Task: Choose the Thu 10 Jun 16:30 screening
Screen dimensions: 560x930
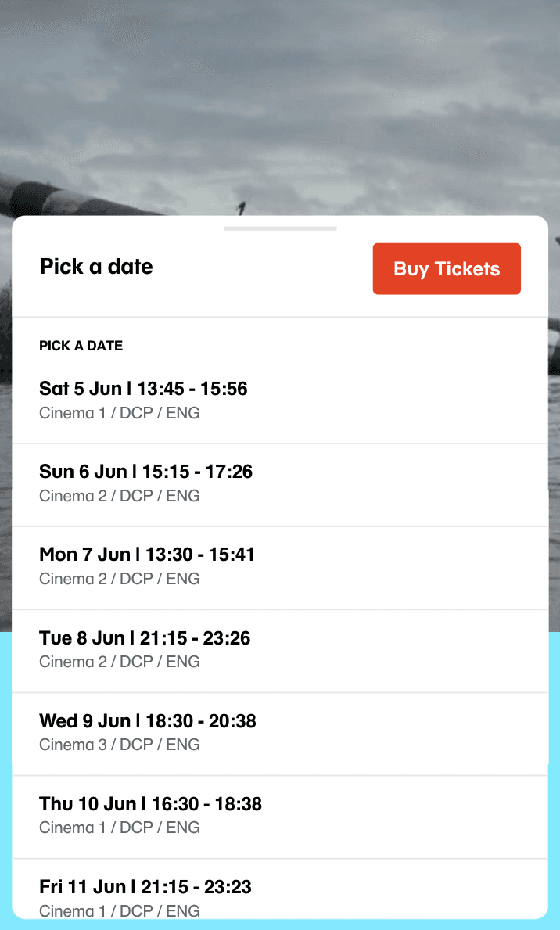Action: [x=150, y=803]
